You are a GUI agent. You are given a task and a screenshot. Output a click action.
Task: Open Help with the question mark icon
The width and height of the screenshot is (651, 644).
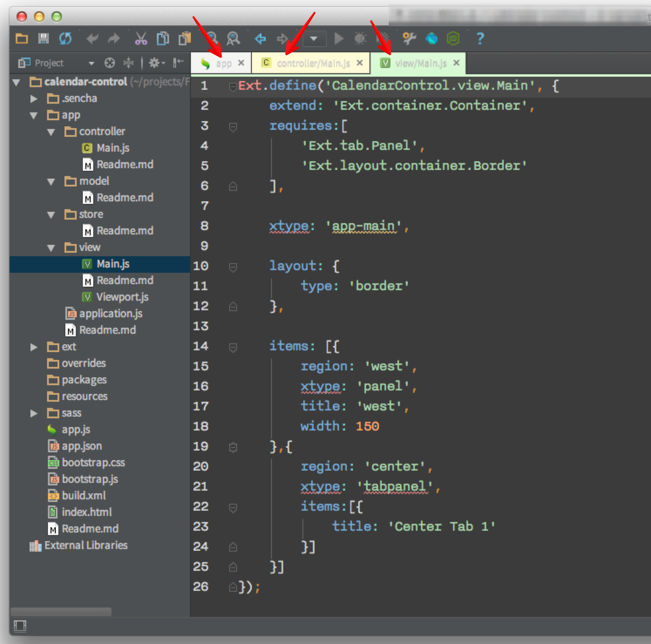pos(480,39)
